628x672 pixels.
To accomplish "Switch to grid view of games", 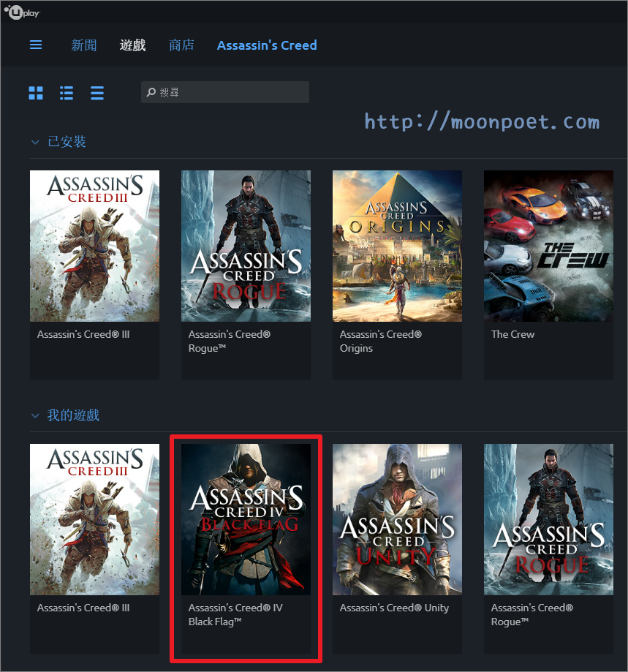I will pyautogui.click(x=35, y=93).
